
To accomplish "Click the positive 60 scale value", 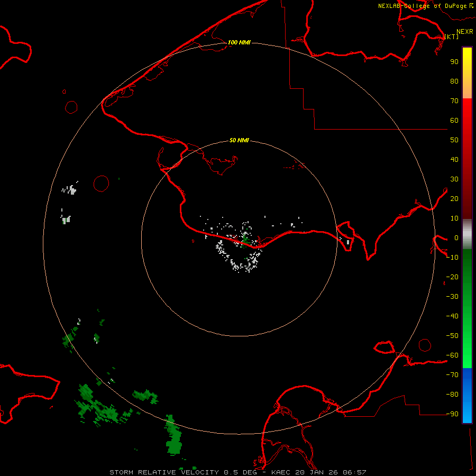I will click(x=454, y=120).
